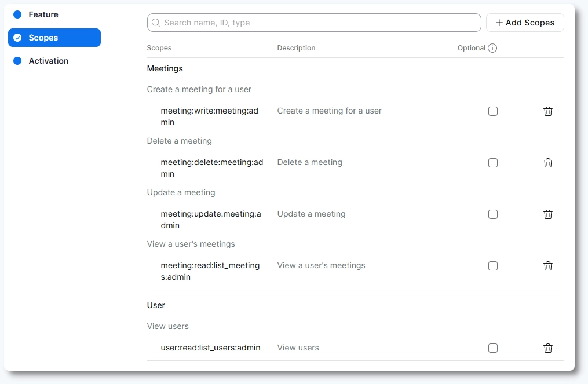Mark Create a meeting for a user as optional
This screenshot has width=588, height=384.
(x=493, y=111)
